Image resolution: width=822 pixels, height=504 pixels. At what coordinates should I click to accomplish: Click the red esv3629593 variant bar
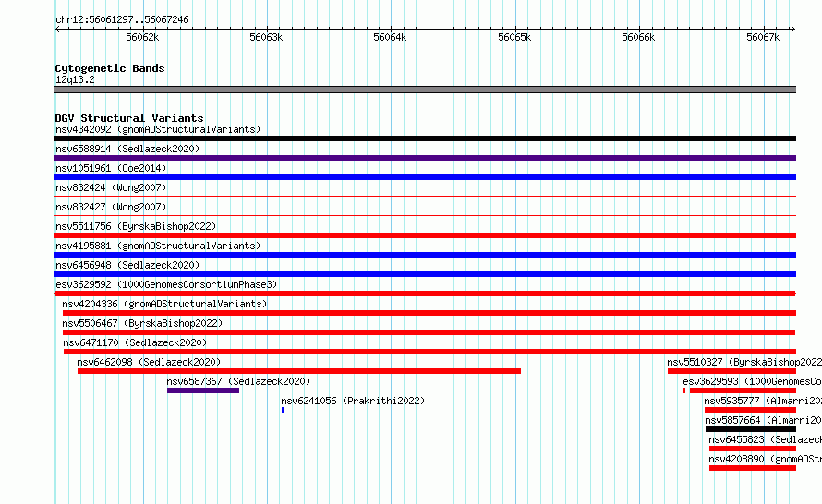coord(740,390)
